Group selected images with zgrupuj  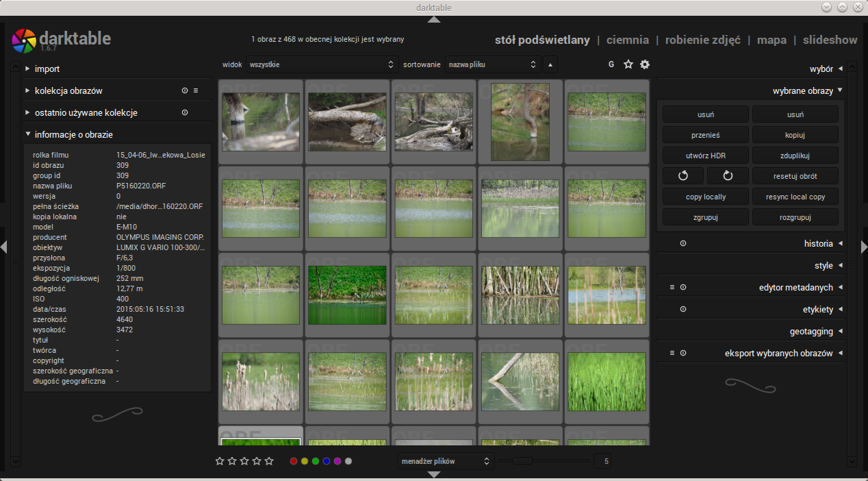(x=706, y=217)
